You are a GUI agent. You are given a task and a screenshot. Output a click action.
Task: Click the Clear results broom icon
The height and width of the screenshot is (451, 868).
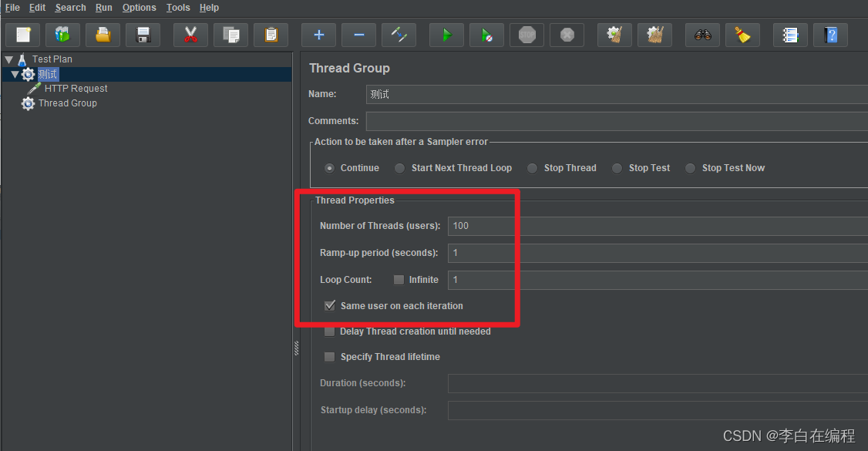click(614, 35)
